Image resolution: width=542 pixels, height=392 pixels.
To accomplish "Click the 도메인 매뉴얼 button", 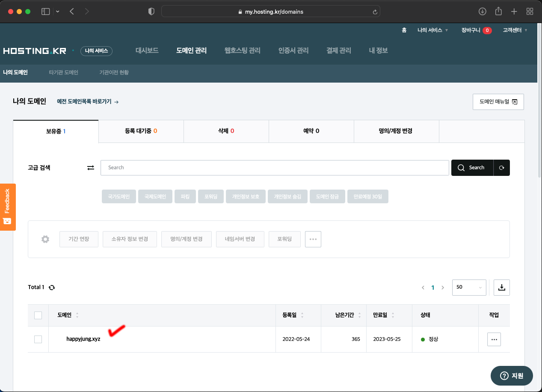I will [498, 102].
